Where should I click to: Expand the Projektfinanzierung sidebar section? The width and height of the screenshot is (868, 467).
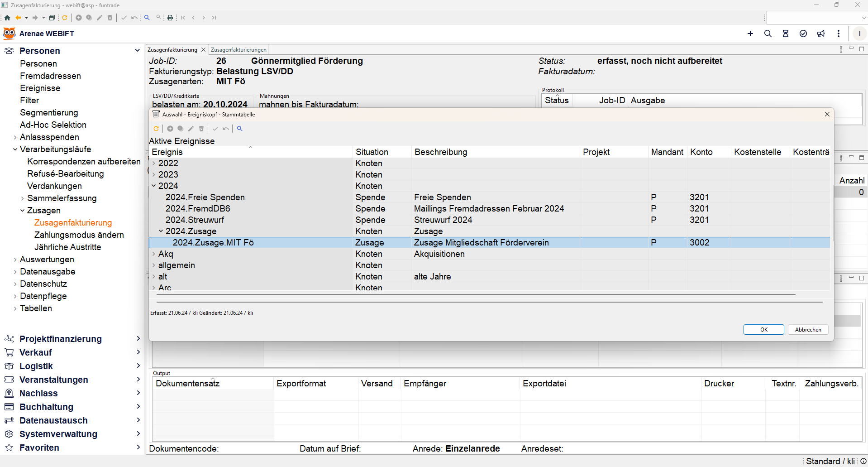[x=138, y=339]
